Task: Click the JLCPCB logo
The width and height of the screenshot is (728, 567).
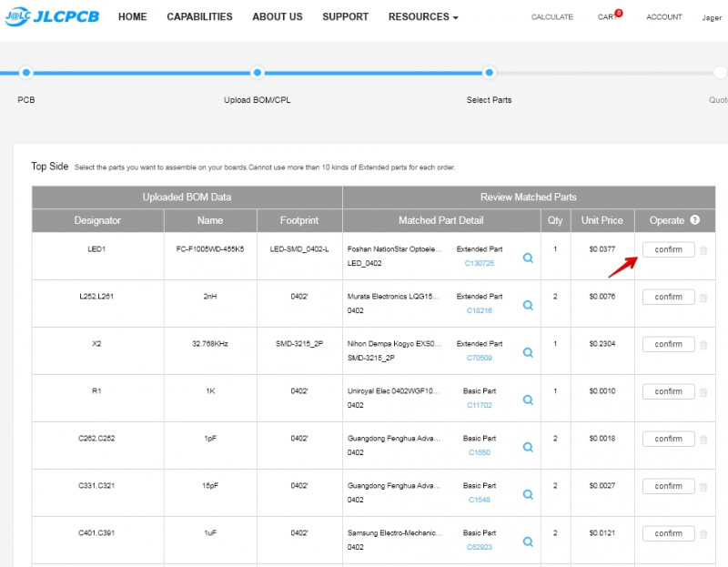Action: [52, 16]
